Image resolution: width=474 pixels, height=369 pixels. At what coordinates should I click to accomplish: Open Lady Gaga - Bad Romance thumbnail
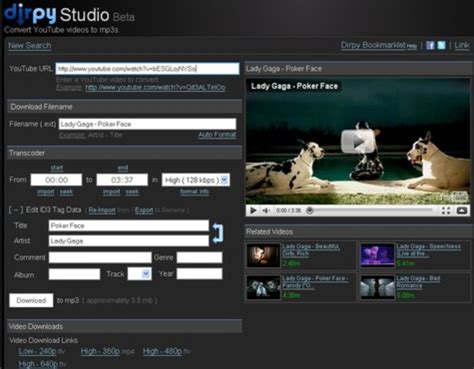[377, 287]
